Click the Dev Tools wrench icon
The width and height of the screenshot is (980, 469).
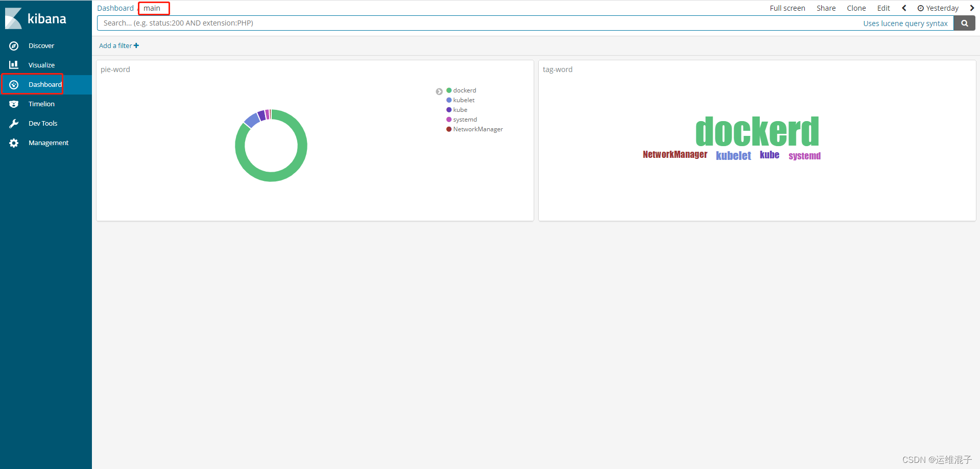(14, 124)
